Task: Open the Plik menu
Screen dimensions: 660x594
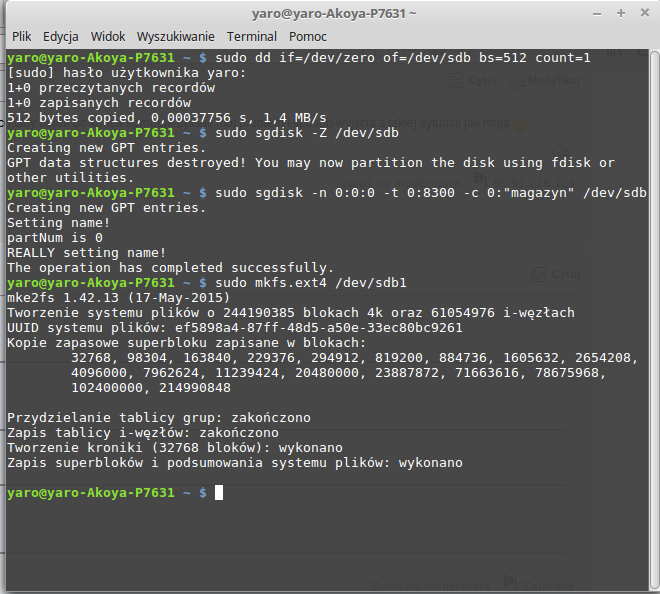Action: click(x=21, y=37)
